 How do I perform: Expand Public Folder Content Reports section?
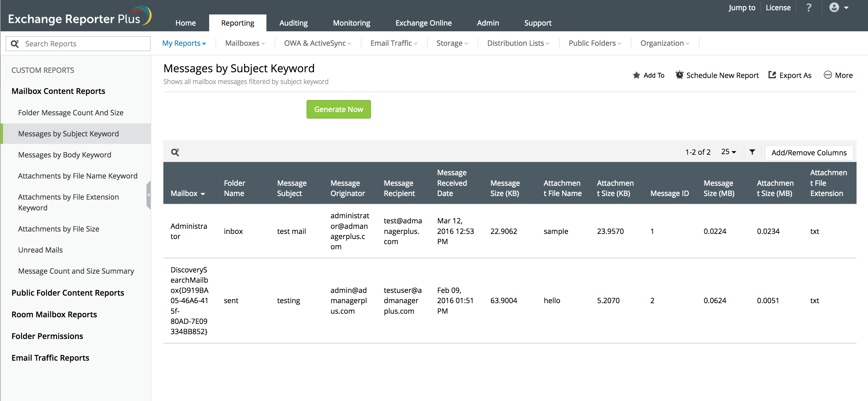(x=68, y=293)
